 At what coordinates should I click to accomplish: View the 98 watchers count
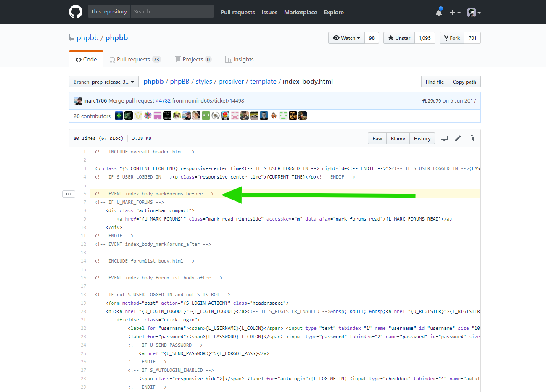point(372,38)
